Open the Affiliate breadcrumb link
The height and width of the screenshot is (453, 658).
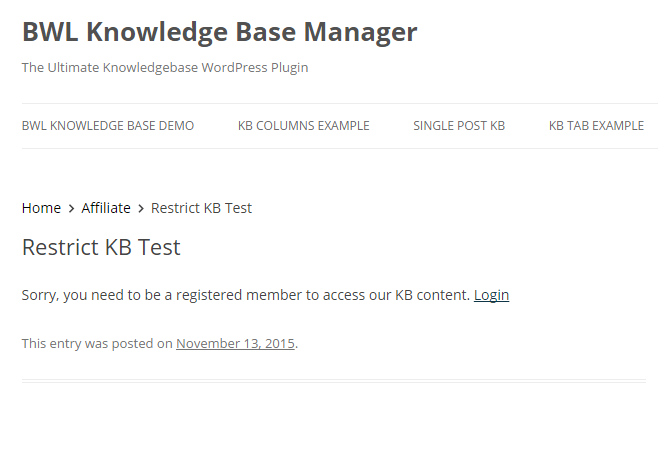coord(106,208)
